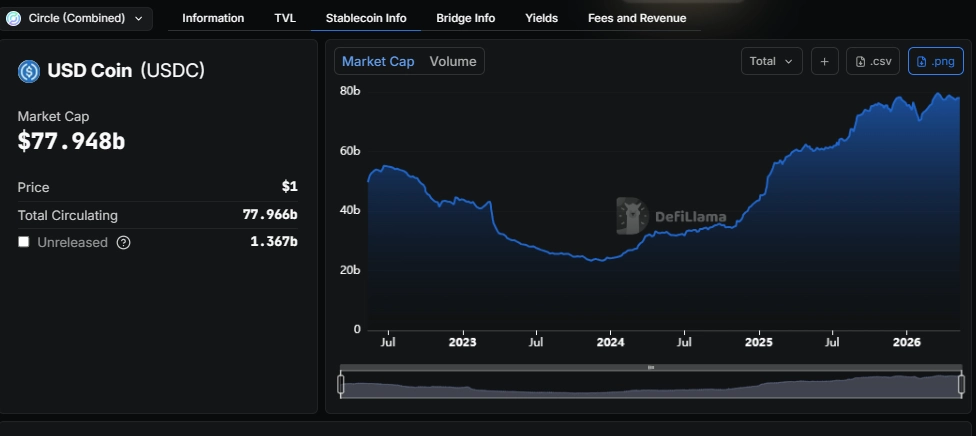The height and width of the screenshot is (436, 976).
Task: Click the USD Coin heading text
Action: [90, 71]
